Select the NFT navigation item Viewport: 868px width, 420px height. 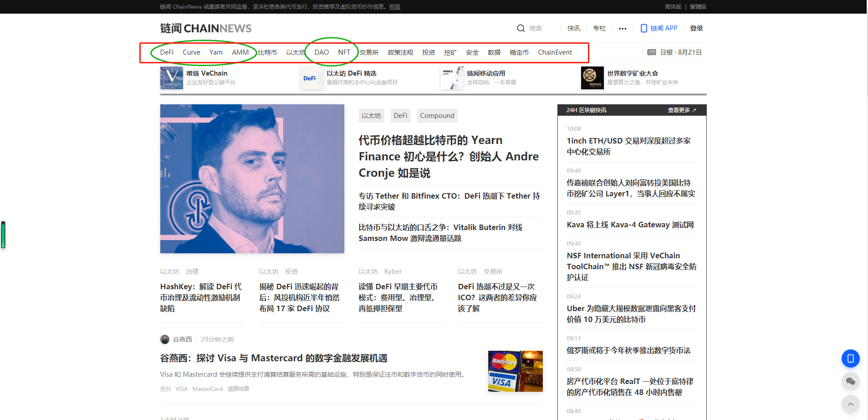[344, 52]
